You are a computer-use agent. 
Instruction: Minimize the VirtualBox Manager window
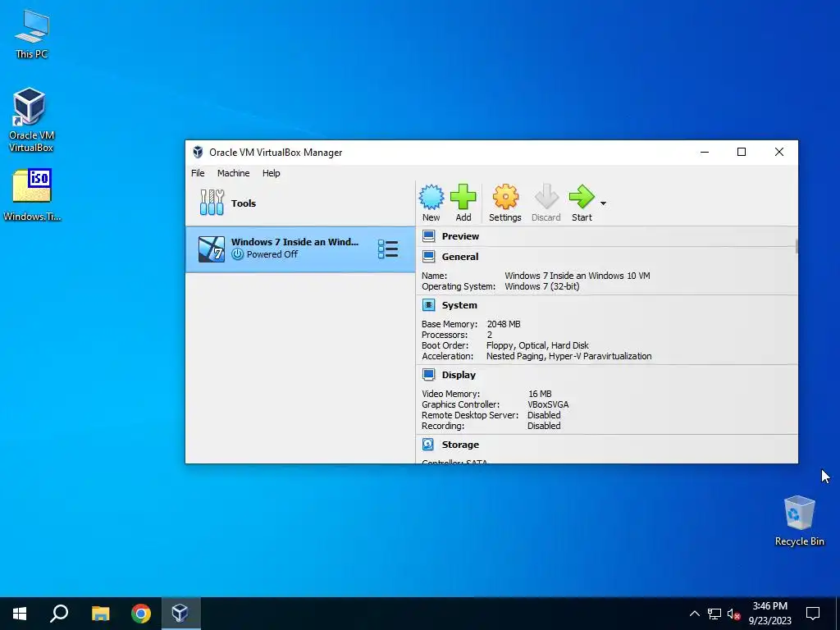pos(705,152)
